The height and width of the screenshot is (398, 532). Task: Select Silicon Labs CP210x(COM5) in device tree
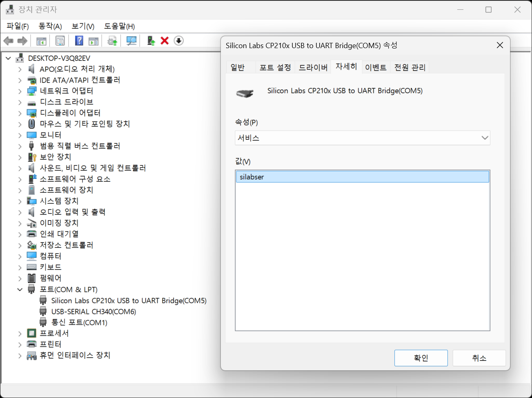pyautogui.click(x=129, y=301)
